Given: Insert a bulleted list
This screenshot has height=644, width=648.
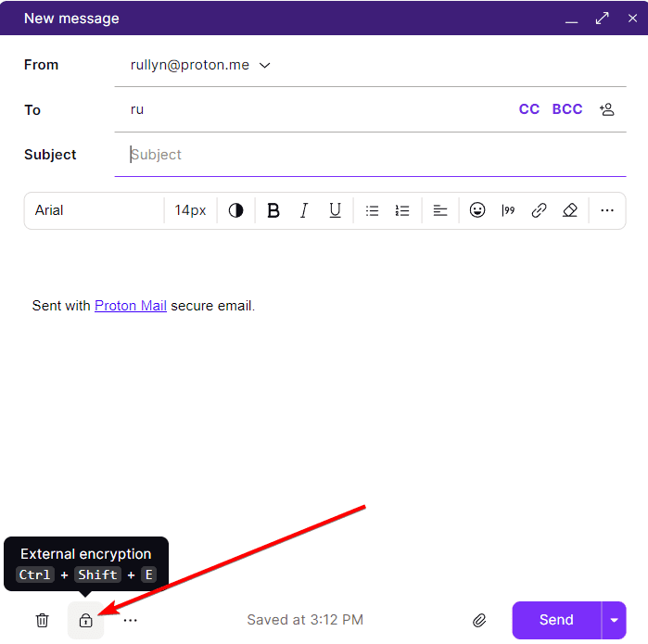Looking at the screenshot, I should click(x=372, y=210).
